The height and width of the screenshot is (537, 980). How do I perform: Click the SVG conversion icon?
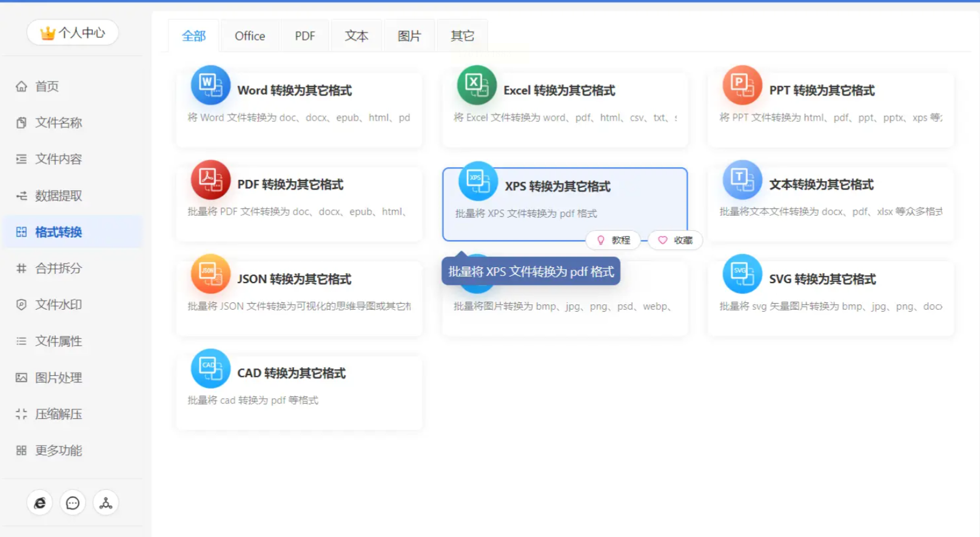tap(742, 274)
